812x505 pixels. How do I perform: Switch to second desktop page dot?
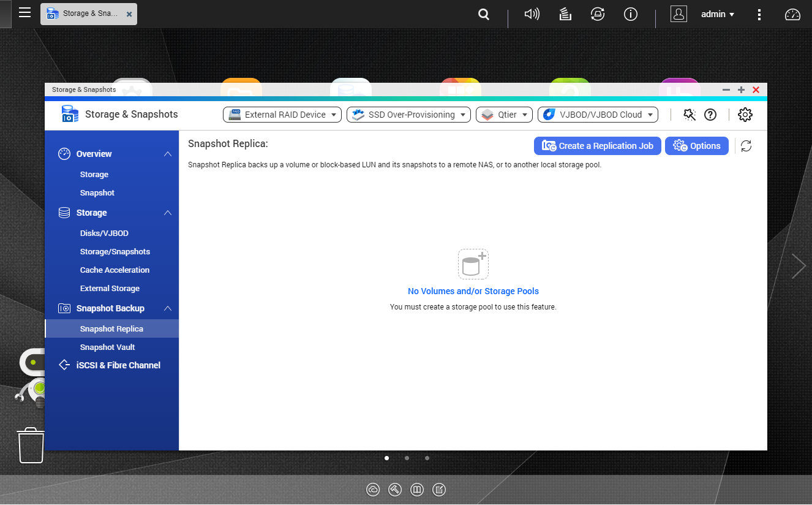(x=407, y=458)
